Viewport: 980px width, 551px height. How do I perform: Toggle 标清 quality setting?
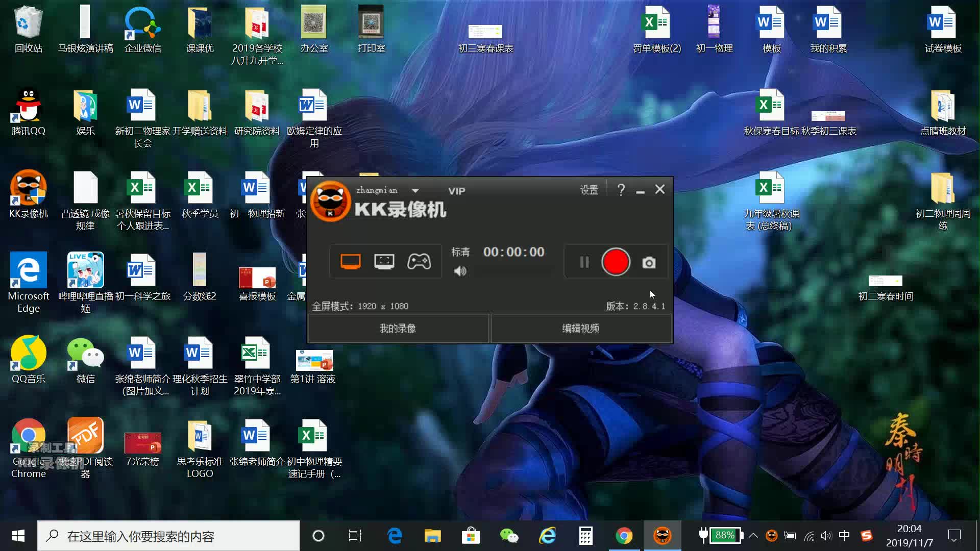tap(459, 252)
